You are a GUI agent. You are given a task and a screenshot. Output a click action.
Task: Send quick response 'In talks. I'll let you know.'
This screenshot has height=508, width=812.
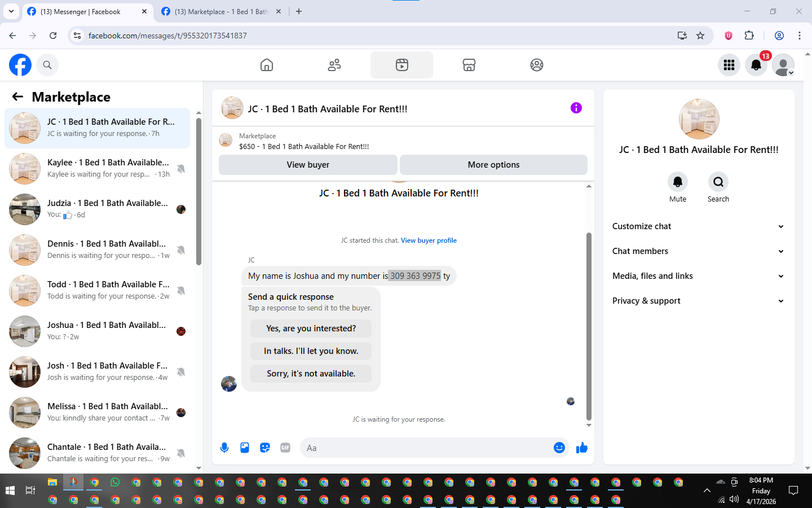[311, 351]
